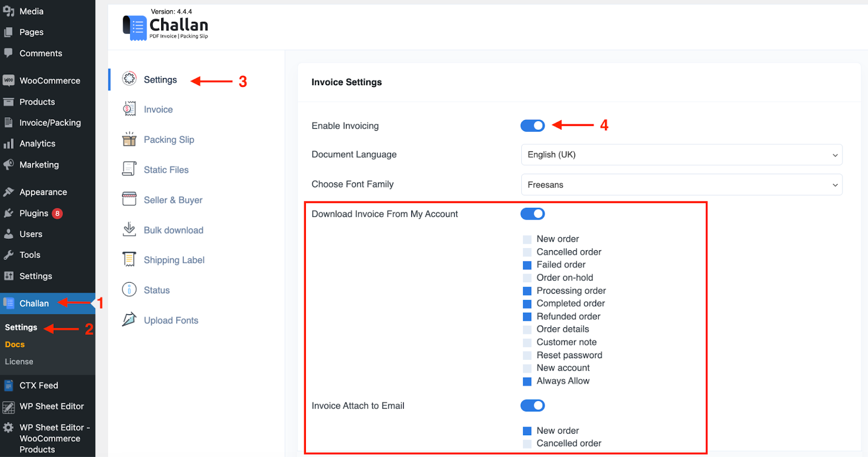
Task: Click the Pages icon in the sidebar
Action: click(x=8, y=32)
